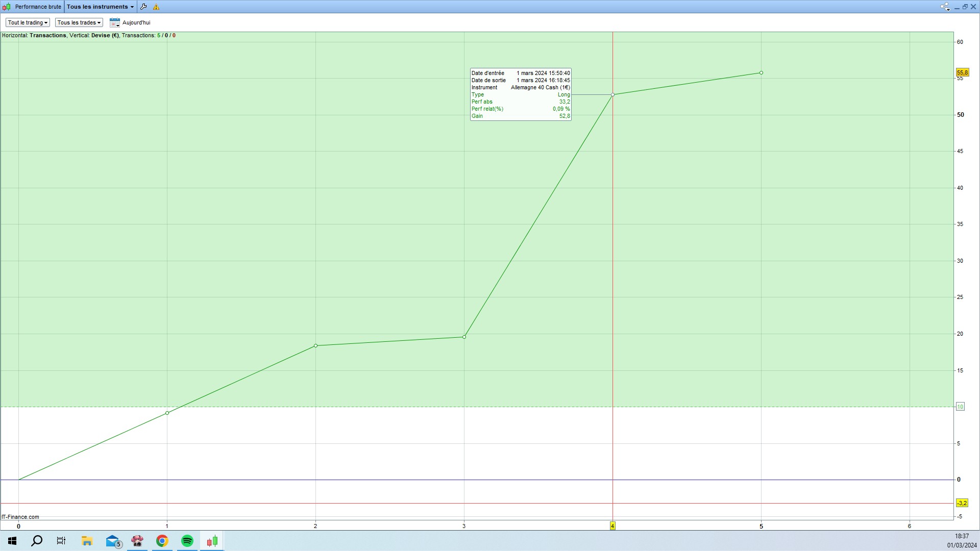Restore the Performance brute window
This screenshot has width=980, height=551.
965,7
